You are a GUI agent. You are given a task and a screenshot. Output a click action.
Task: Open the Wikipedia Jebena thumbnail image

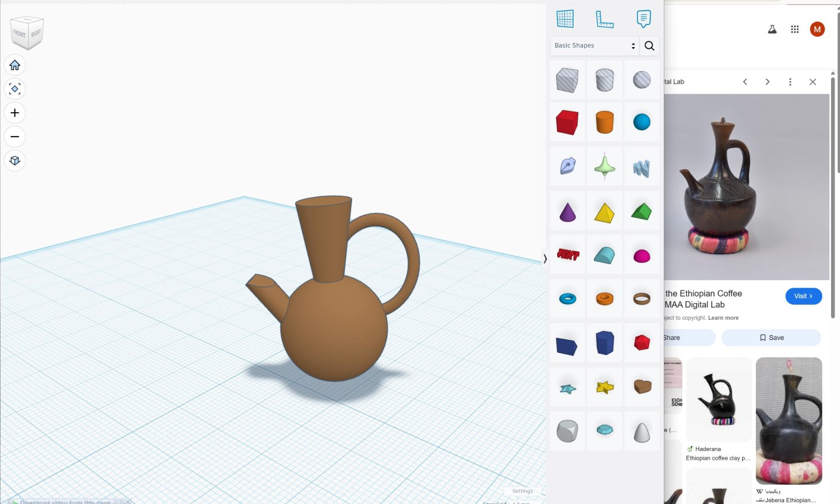[789, 420]
